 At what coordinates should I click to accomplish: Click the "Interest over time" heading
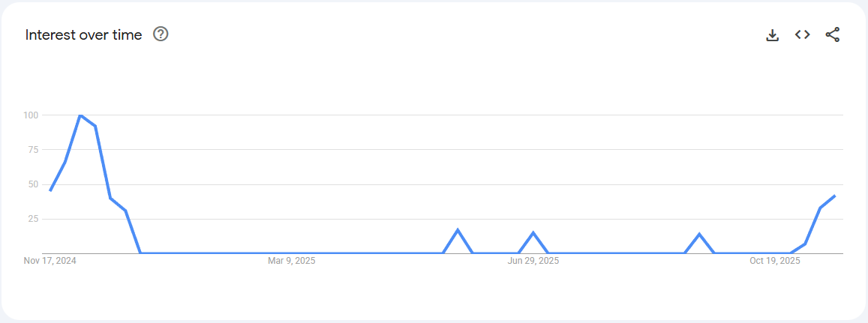[x=83, y=34]
